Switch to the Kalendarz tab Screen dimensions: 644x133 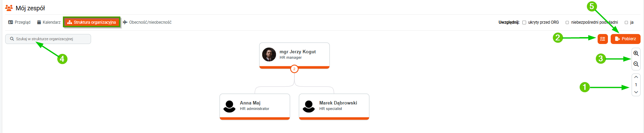point(49,22)
